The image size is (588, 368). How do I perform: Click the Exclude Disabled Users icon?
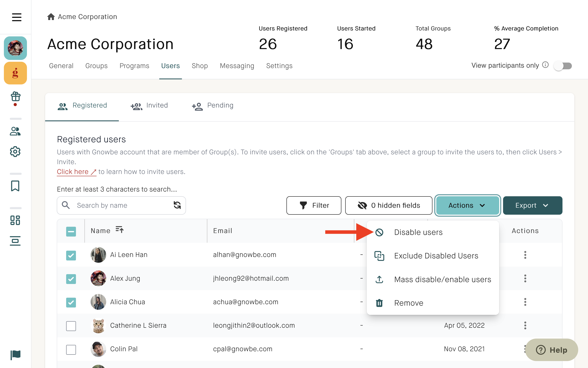tap(379, 256)
